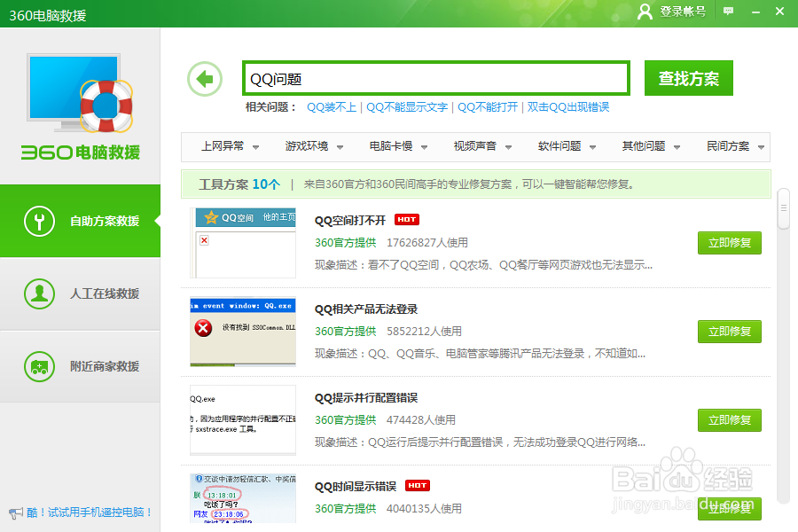Open thumbnail for QQ提示并行配置错误
This screenshot has height=532, width=798.
click(x=243, y=420)
